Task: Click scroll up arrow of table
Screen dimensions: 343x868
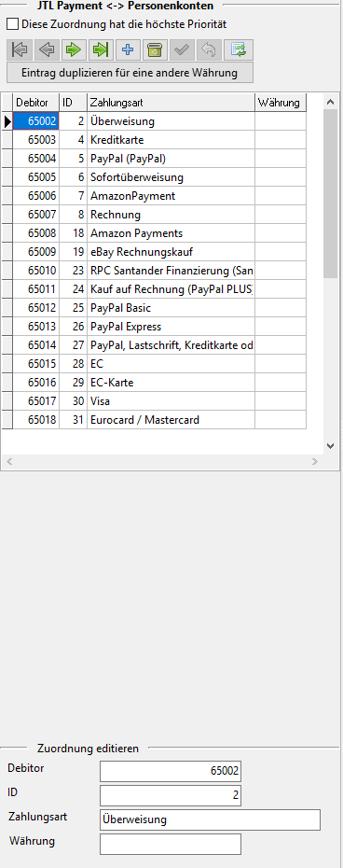Action: click(x=331, y=102)
